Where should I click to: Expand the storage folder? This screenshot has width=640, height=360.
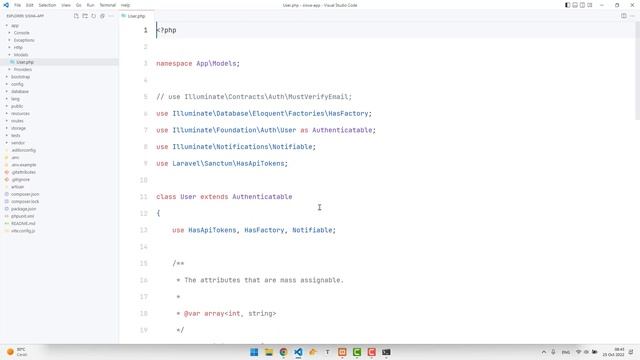coord(18,128)
